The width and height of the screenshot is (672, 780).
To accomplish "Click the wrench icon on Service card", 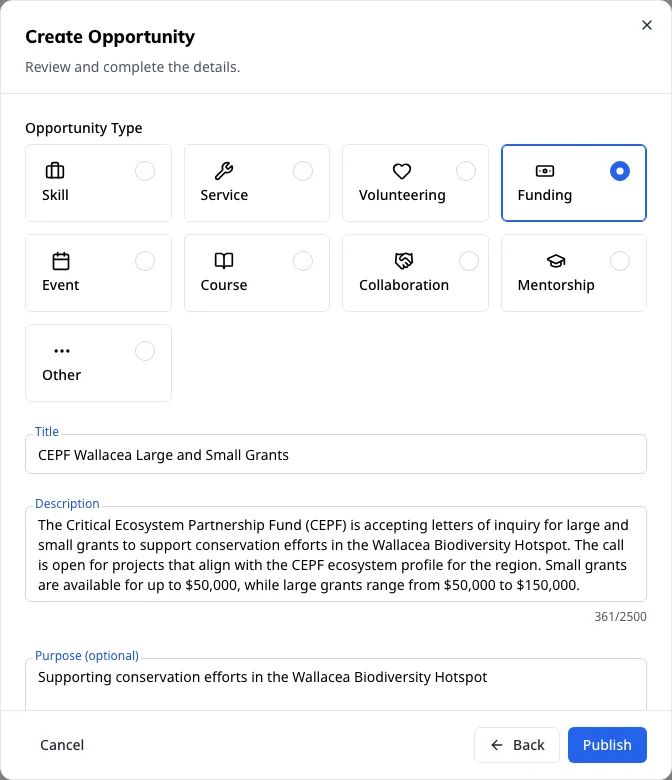I will [x=224, y=171].
